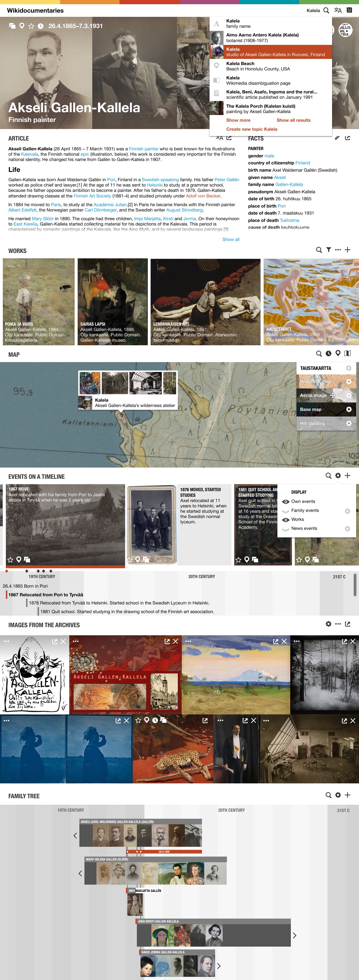Expand Mary Helena Gallén row left chevron
This screenshot has width=359, height=980.
point(80,873)
